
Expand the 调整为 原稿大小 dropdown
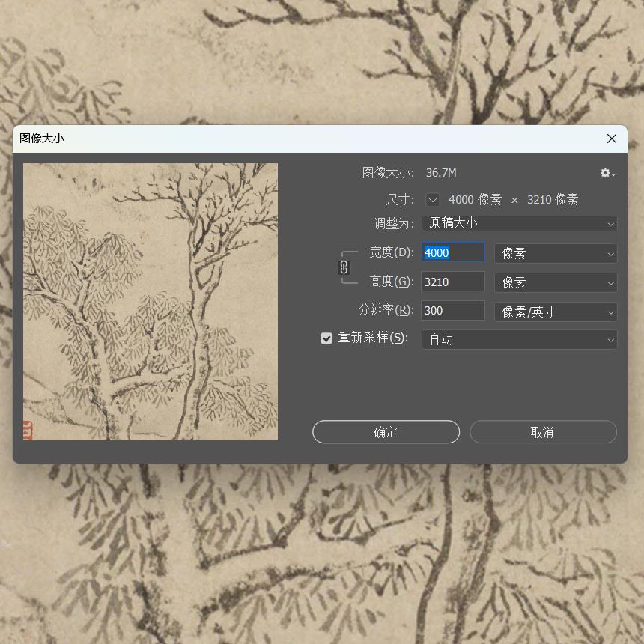click(519, 223)
